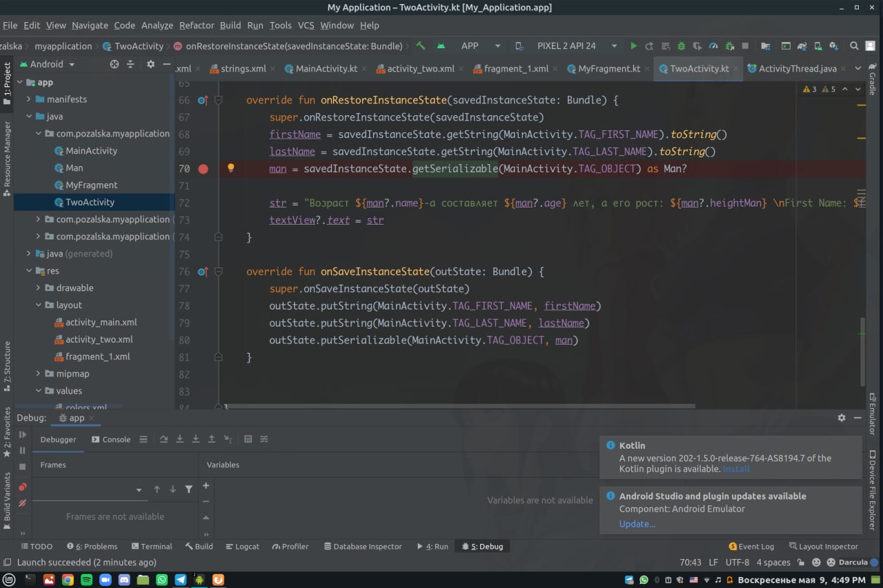Open the Refactor menu
Image resolution: width=883 pixels, height=588 pixels.
pos(197,26)
